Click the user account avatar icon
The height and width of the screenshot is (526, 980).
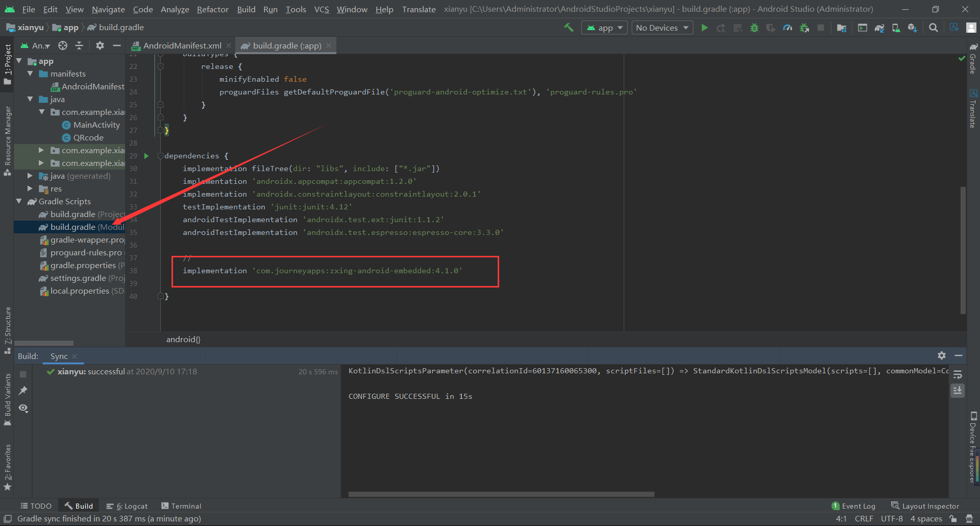971,28
